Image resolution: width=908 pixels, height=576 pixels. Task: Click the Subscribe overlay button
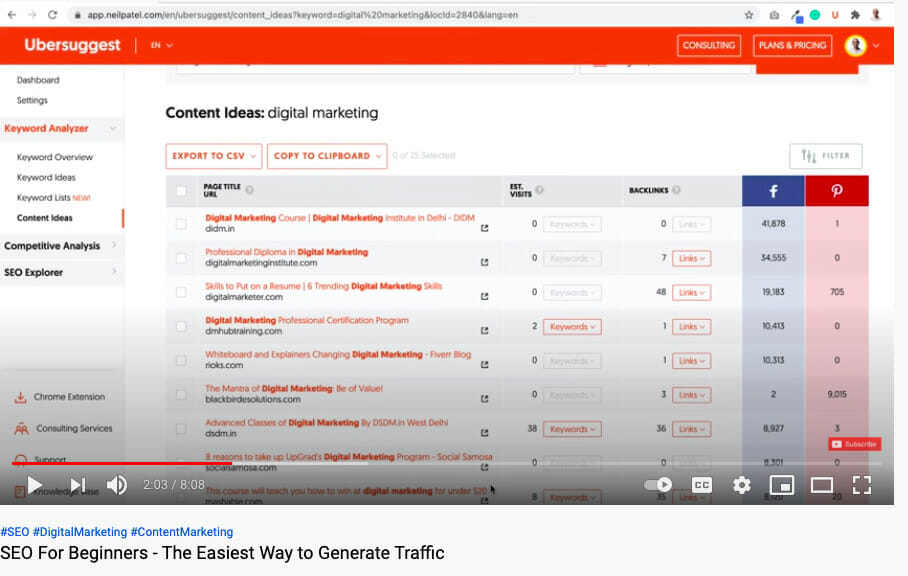tap(855, 444)
